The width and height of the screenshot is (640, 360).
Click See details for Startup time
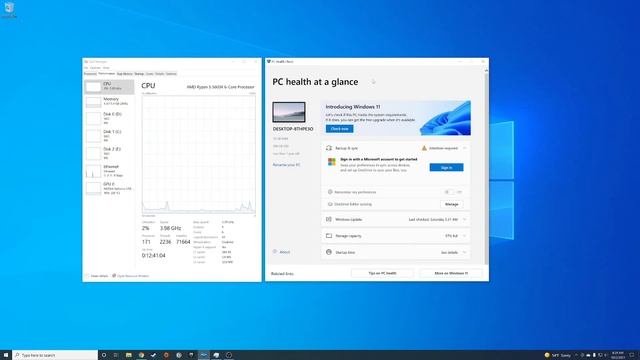pos(449,253)
